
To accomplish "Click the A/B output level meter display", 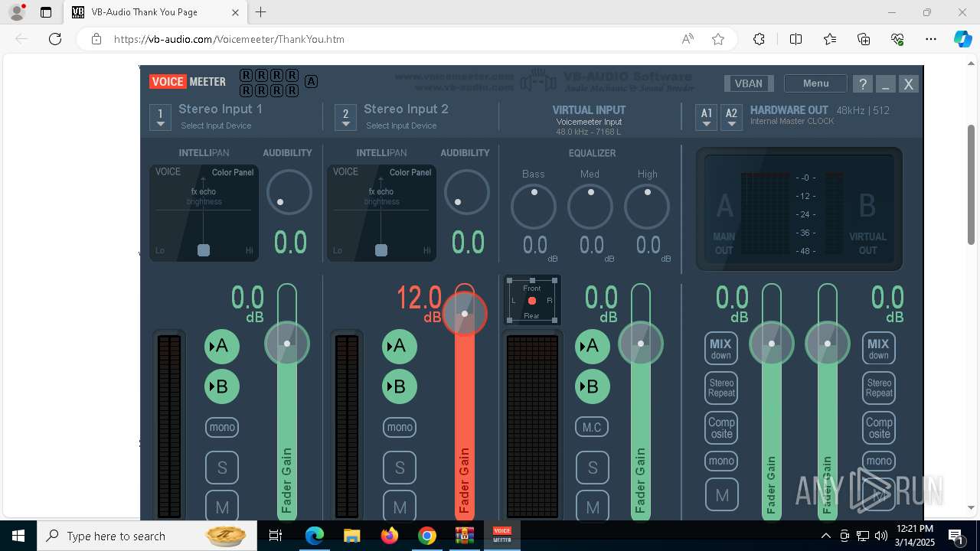I will 799,209.
